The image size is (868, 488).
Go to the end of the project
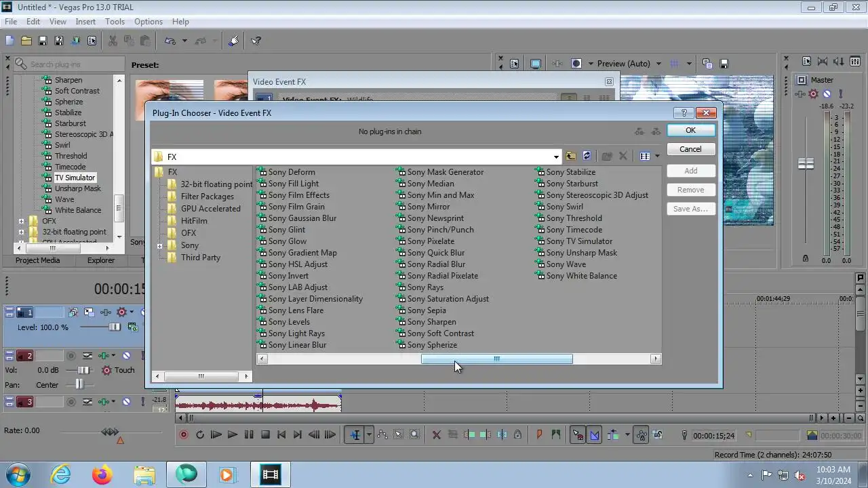(298, 434)
